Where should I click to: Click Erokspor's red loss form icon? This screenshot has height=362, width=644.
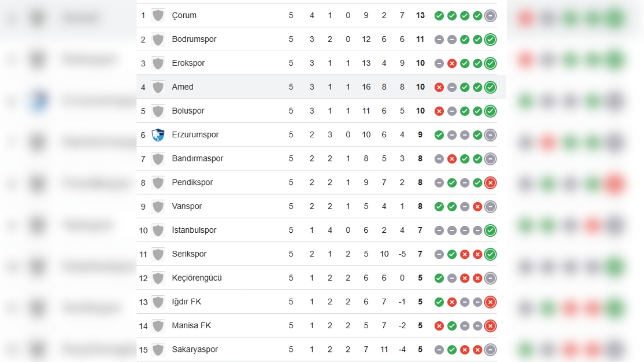[452, 63]
